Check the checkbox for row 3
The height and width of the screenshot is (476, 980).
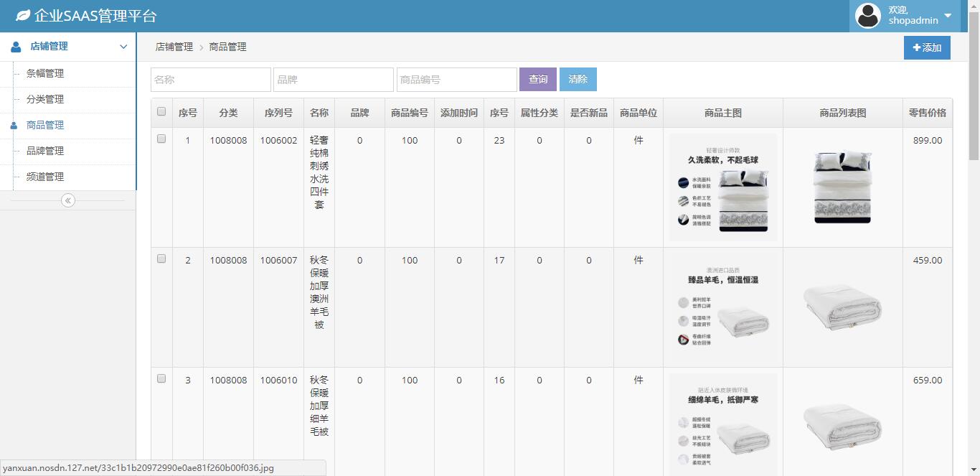coord(161,378)
